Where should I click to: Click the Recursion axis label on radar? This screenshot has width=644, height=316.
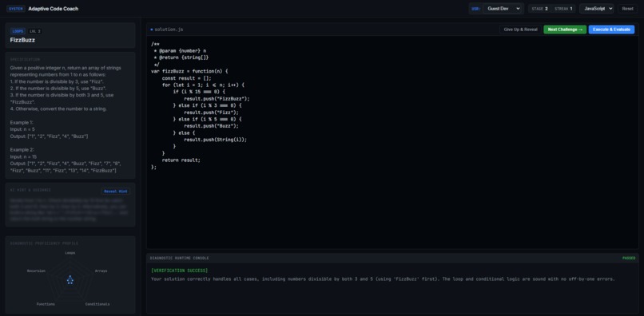point(36,271)
